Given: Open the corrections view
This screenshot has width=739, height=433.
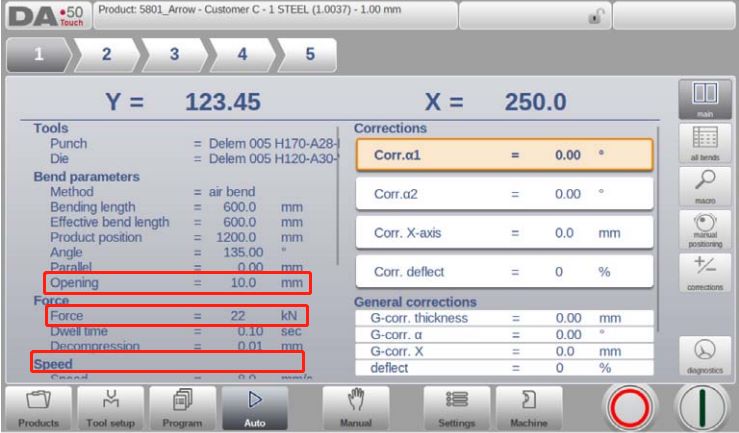Looking at the screenshot, I should (x=705, y=273).
